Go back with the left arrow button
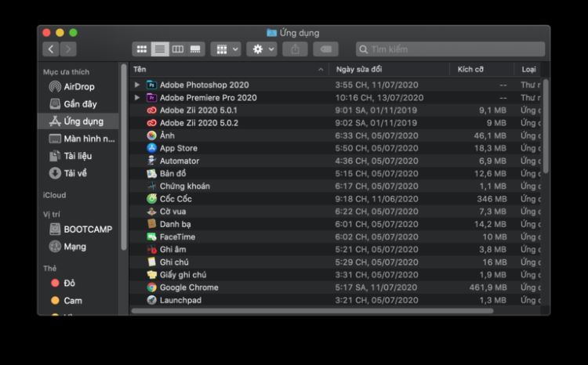This screenshot has height=365, width=588. (51, 49)
